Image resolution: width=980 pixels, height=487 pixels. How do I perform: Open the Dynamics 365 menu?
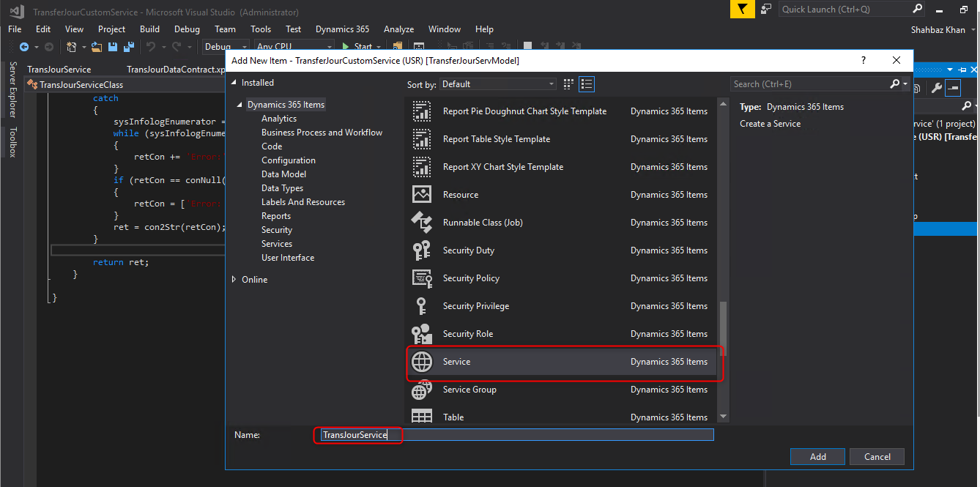point(342,29)
